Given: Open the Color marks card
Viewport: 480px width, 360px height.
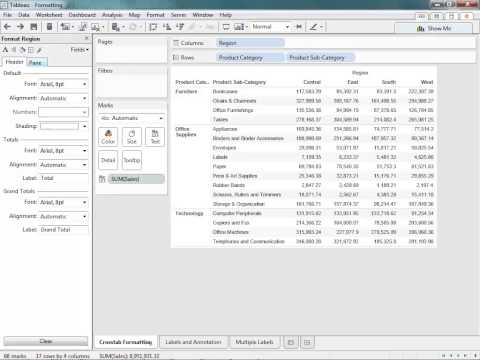Looking at the screenshot, I should [x=108, y=137].
